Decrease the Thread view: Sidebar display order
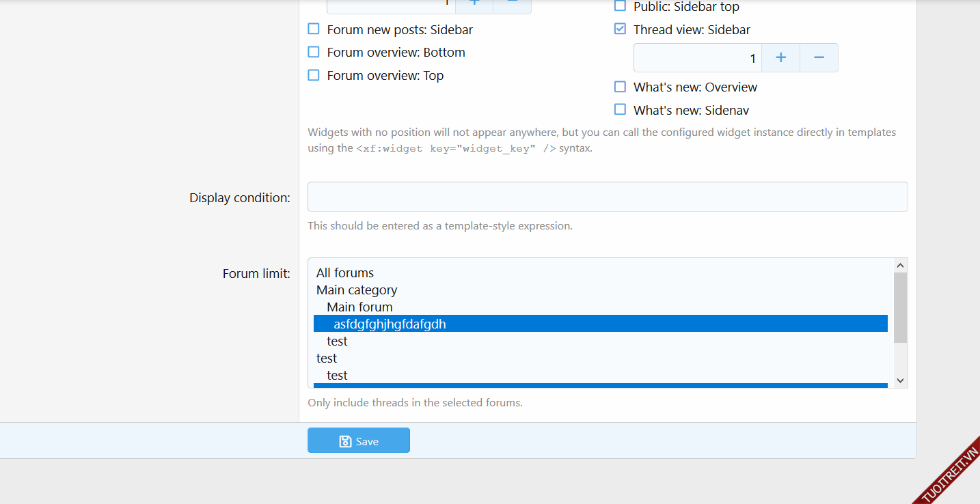Image resolution: width=980 pixels, height=504 pixels. tap(819, 58)
